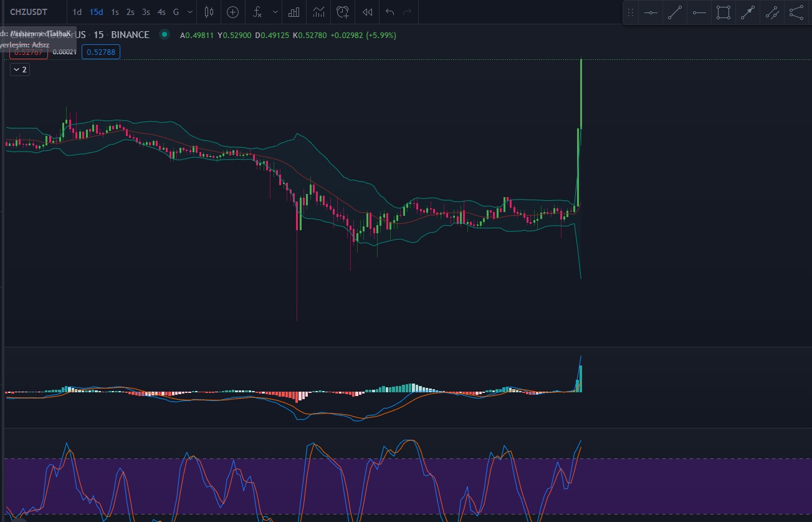This screenshot has height=522, width=812.
Task: Switch to the 4s timeframe
Action: (161, 12)
